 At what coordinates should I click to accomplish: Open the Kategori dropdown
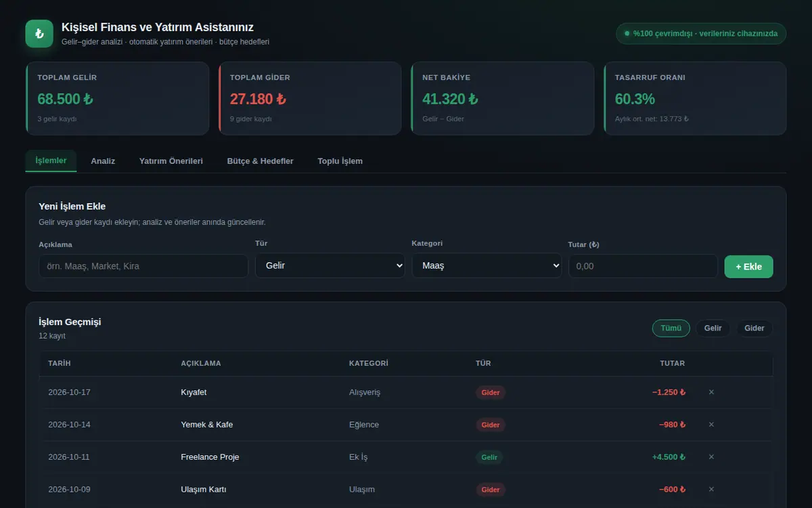click(487, 266)
